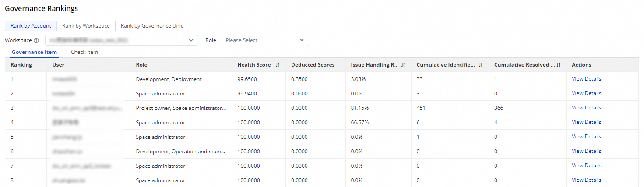Click the Issue Handling Rate 81.15%
Screen dimensions: 644x187
360,108
